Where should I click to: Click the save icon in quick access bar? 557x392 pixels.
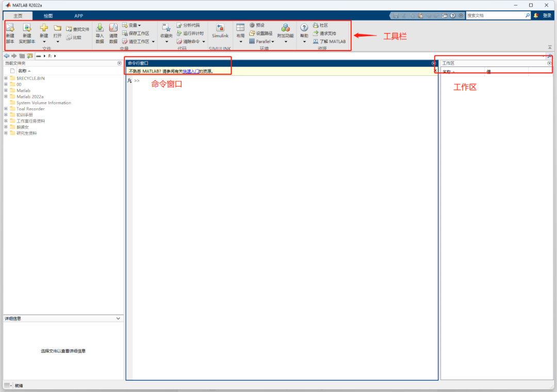396,15
